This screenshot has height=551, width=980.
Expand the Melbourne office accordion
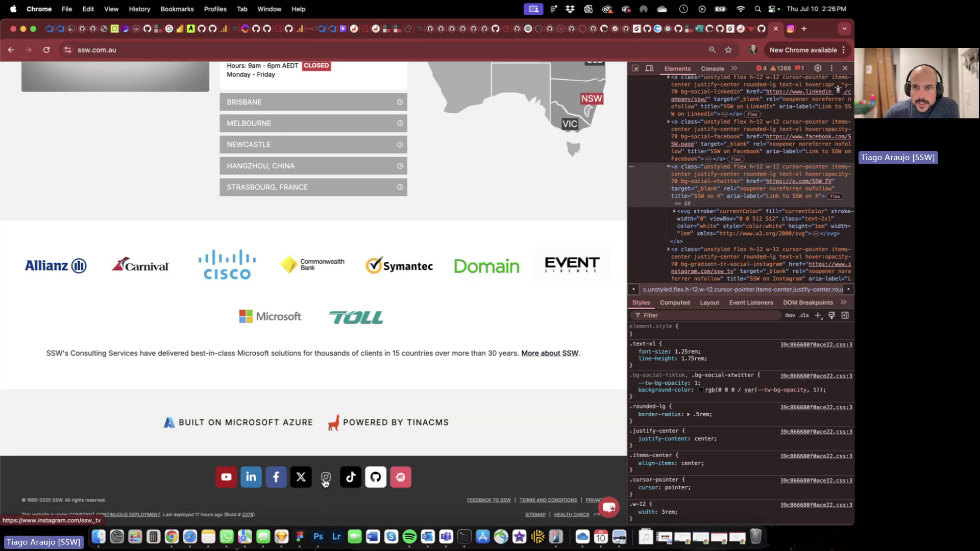pyautogui.click(x=313, y=123)
